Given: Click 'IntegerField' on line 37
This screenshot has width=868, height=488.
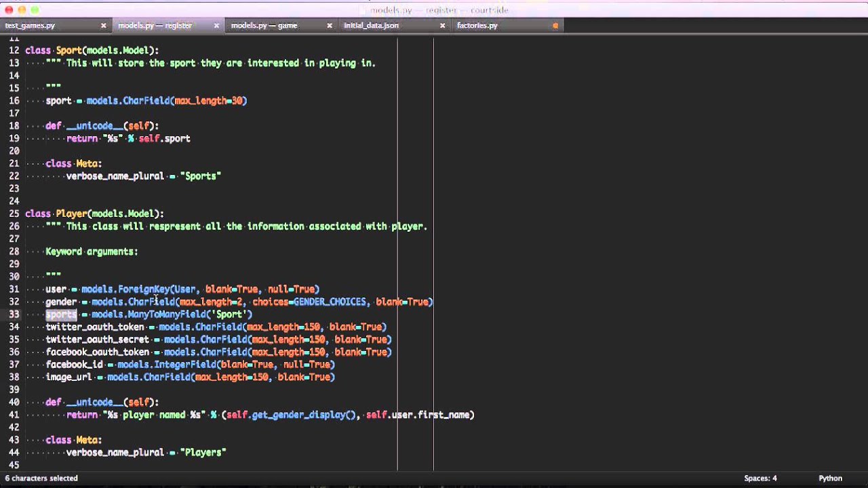Looking at the screenshot, I should (x=185, y=365).
